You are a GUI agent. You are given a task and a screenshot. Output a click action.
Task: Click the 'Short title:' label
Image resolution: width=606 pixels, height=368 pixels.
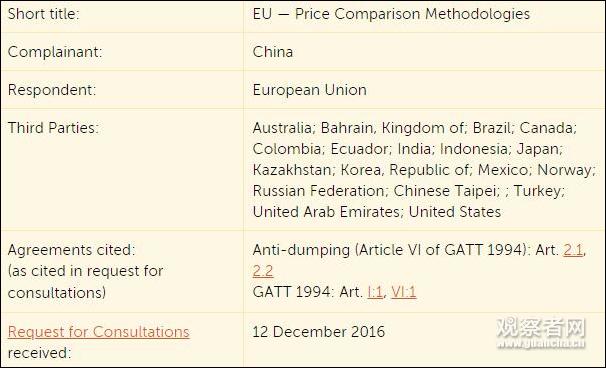tap(43, 14)
